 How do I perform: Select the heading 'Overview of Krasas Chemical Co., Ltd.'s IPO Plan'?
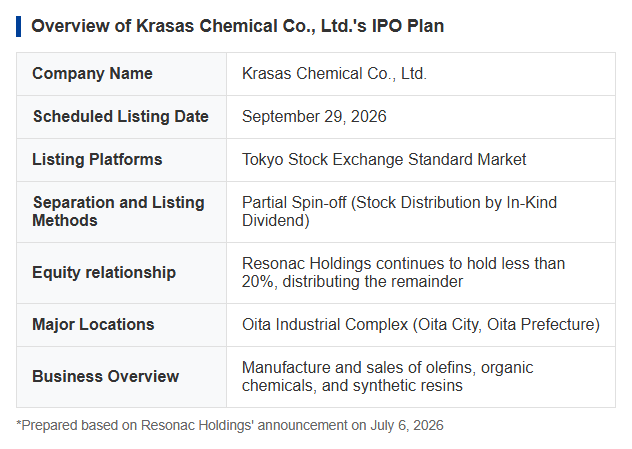(x=237, y=26)
